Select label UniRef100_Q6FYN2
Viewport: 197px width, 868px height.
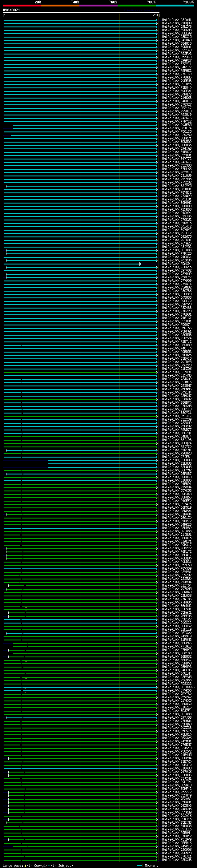click(x=176, y=470)
